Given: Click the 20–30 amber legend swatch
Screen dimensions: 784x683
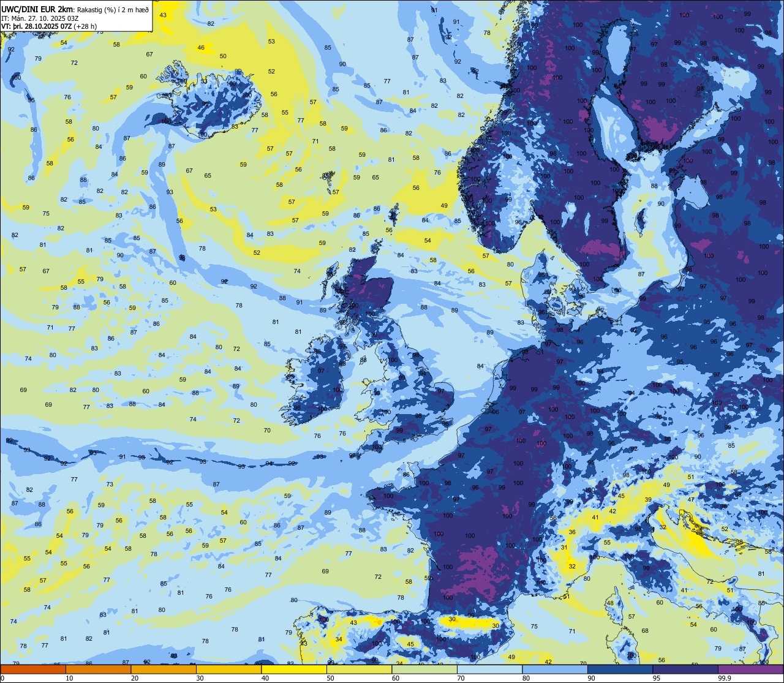Looking at the screenshot, I should 164,669.
